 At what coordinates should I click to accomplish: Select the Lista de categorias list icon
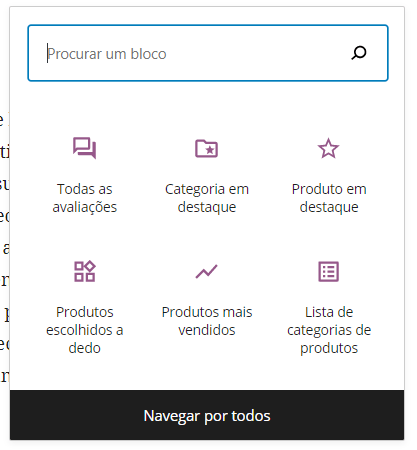(328, 271)
